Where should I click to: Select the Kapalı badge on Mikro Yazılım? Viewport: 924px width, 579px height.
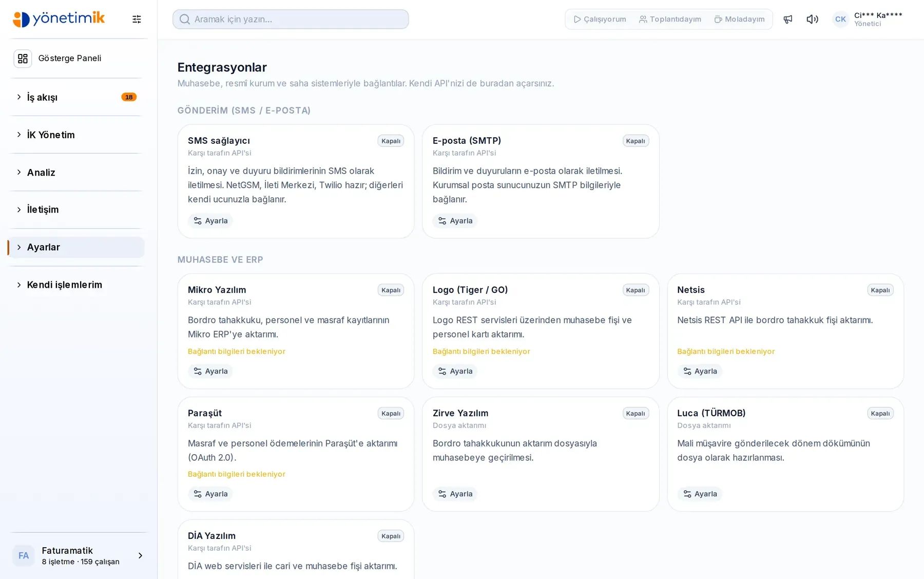tap(391, 290)
